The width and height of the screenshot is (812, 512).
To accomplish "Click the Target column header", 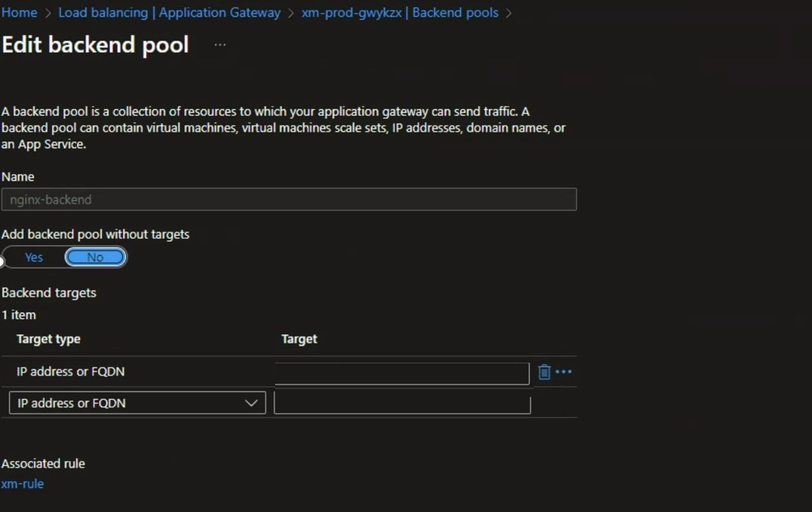I will [x=299, y=339].
